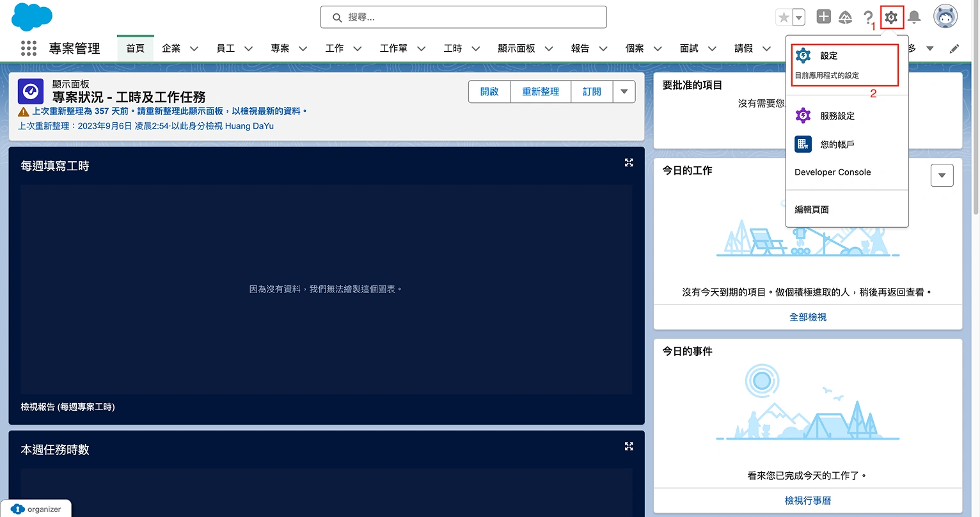The image size is (980, 517).
Task: Open the App Launcher grid icon
Action: tap(29, 49)
